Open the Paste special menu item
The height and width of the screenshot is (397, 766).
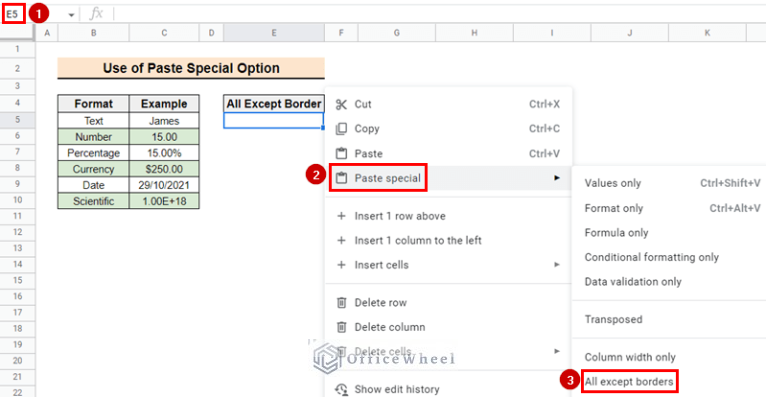[448, 178]
